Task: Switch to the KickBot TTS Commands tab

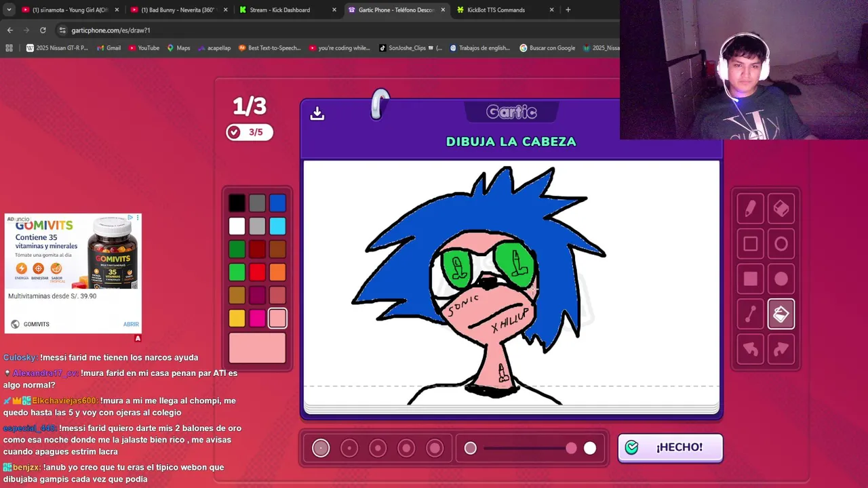Action: coord(506,9)
